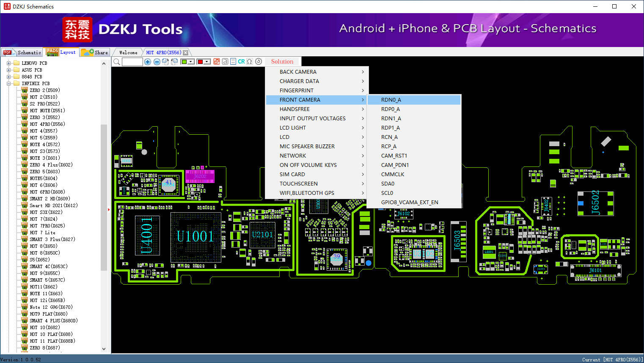This screenshot has height=363, width=644.
Task: Collapse the INFINIX PCB tree node
Action: coord(8,83)
